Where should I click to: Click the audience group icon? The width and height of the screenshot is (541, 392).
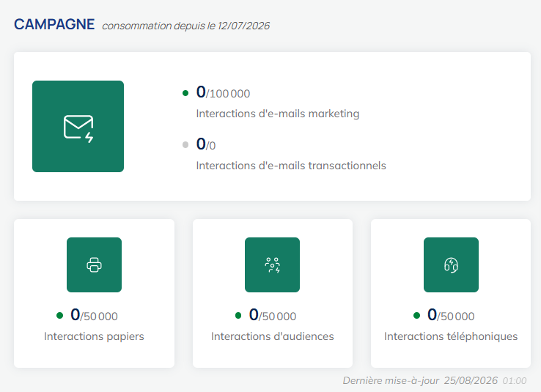[x=272, y=265]
